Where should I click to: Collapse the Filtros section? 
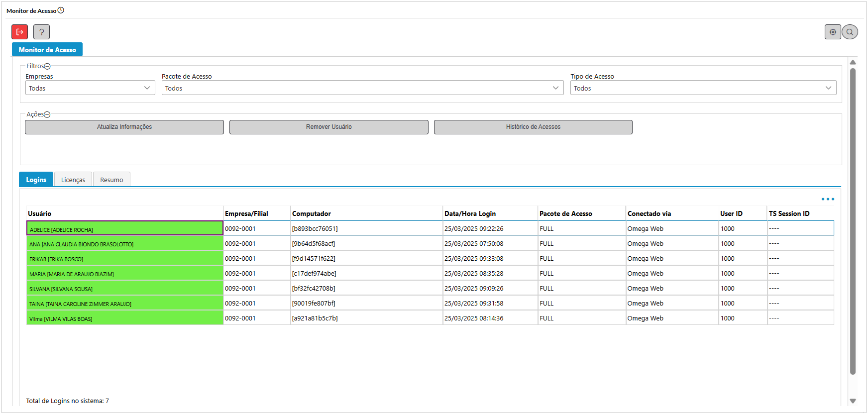tap(47, 66)
